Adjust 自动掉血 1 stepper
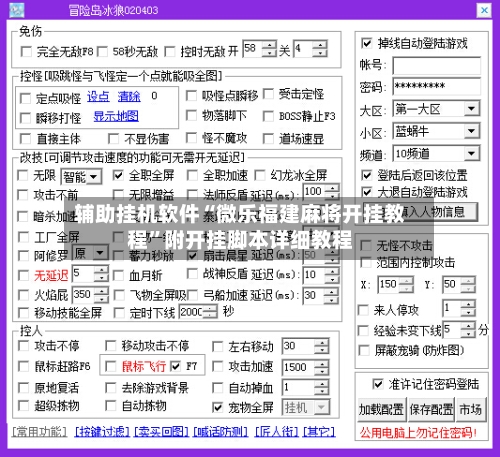 (x=322, y=387)
